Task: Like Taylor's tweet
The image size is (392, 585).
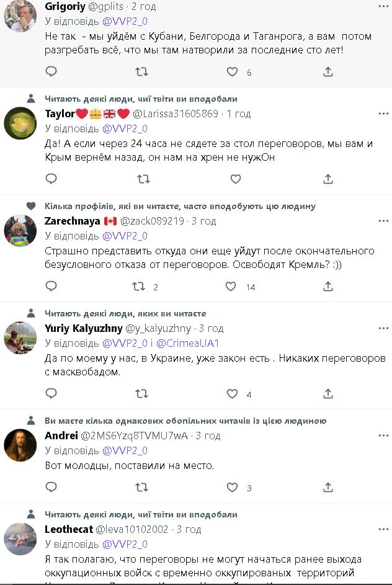Action: click(x=236, y=179)
